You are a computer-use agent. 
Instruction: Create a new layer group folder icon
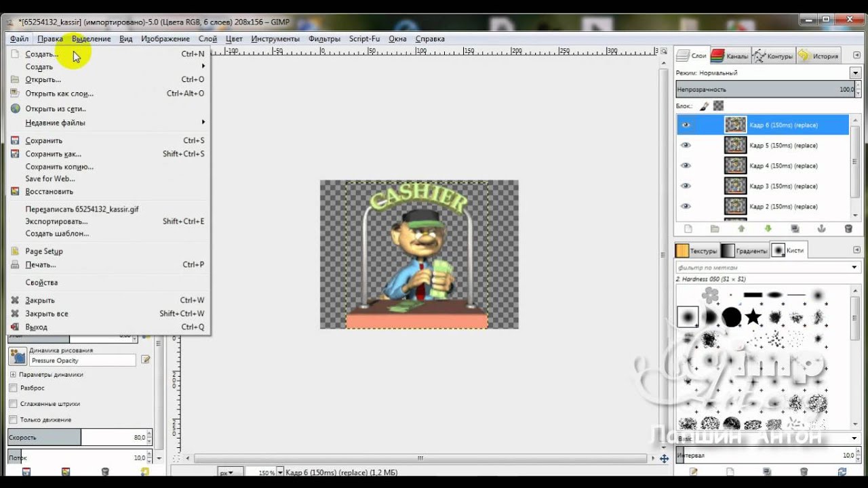pyautogui.click(x=714, y=229)
